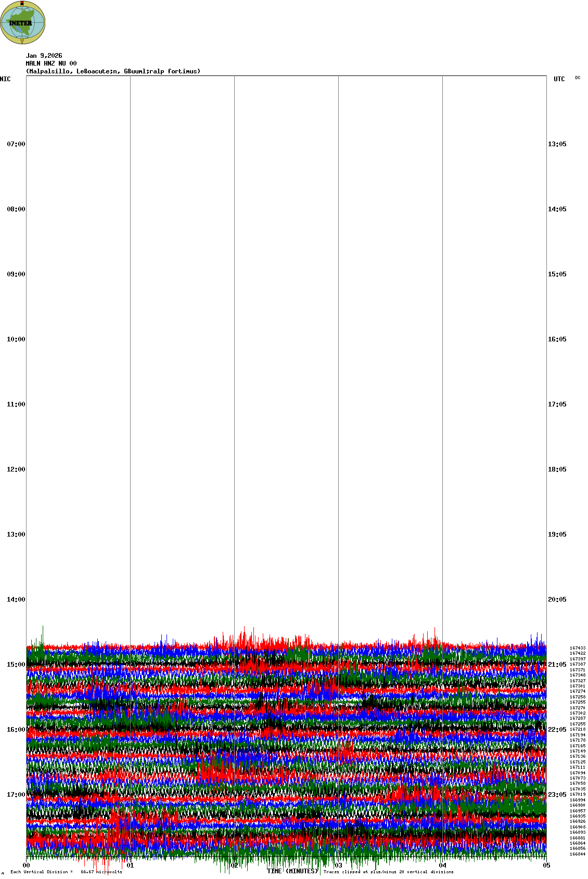Select the Jan 9,2026 date label
588x879 pixels.
tap(44, 56)
